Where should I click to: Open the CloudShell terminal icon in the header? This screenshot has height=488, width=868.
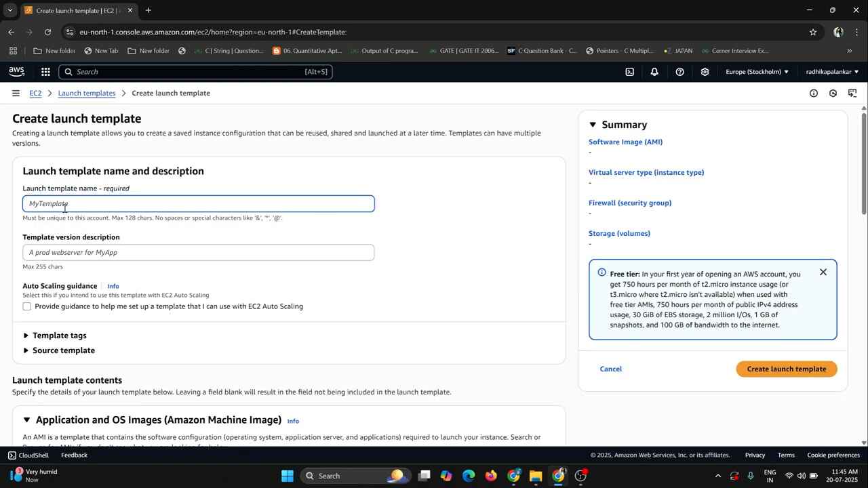click(629, 71)
